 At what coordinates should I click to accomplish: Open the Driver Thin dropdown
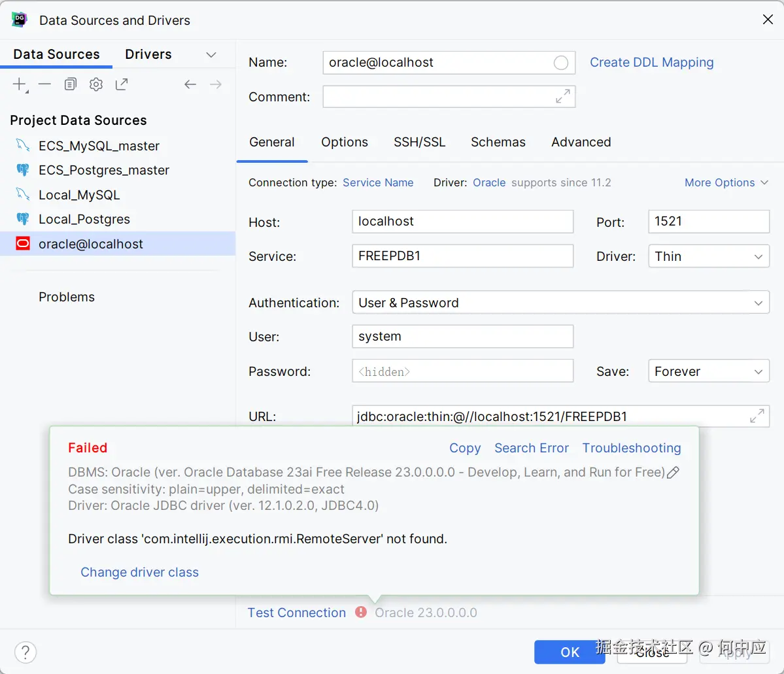[x=708, y=256]
